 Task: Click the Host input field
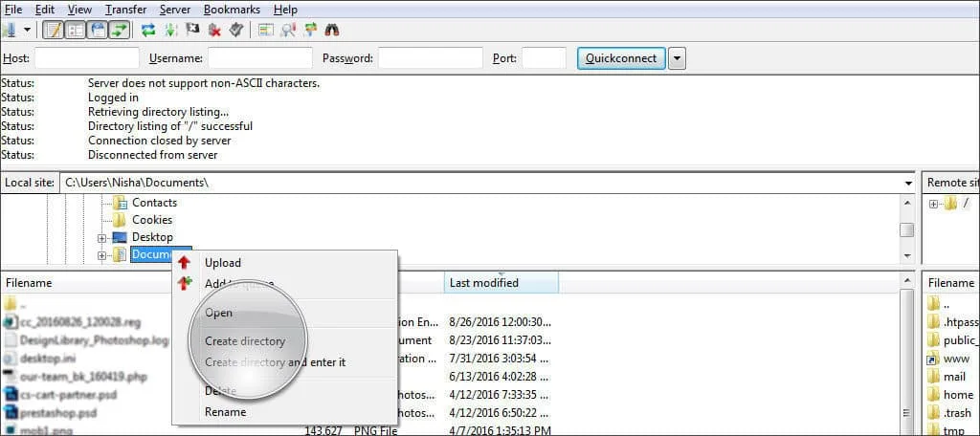click(87, 58)
